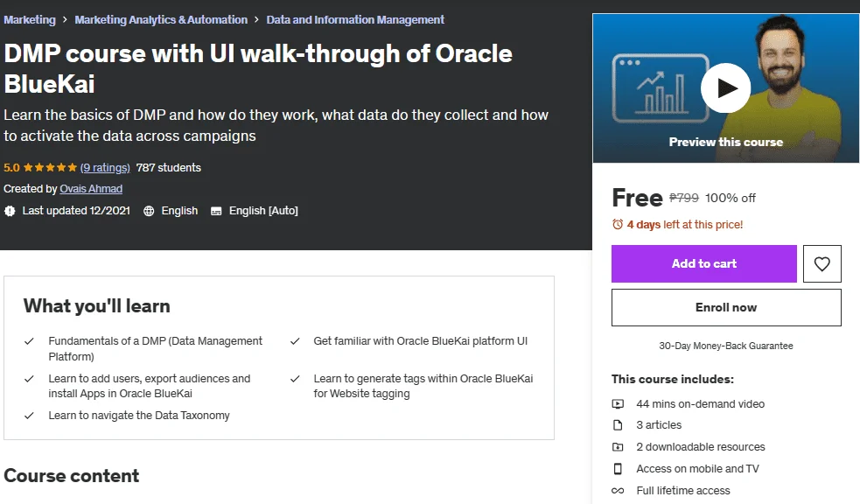
Task: Play the course preview video
Action: [x=725, y=88]
